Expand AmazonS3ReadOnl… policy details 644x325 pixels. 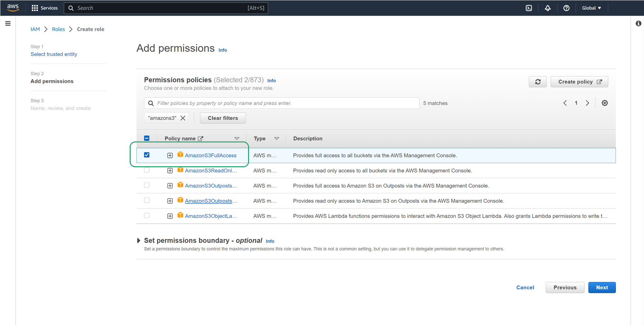click(170, 171)
